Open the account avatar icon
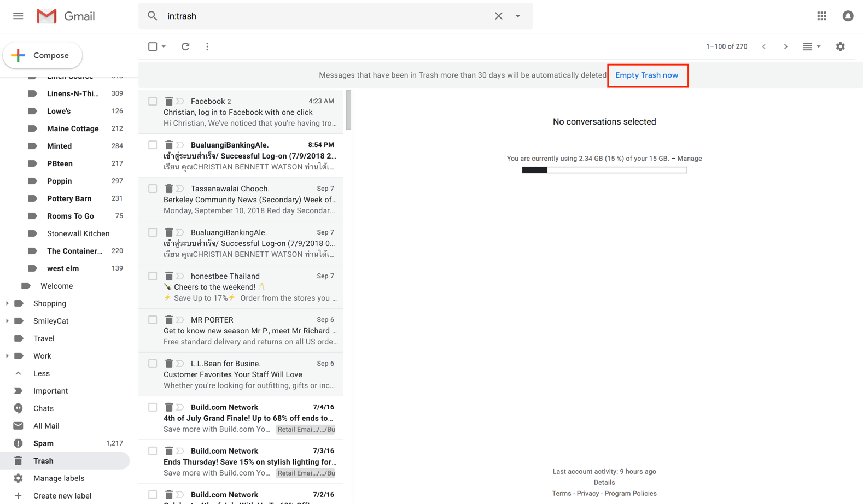863x504 pixels. coord(848,16)
